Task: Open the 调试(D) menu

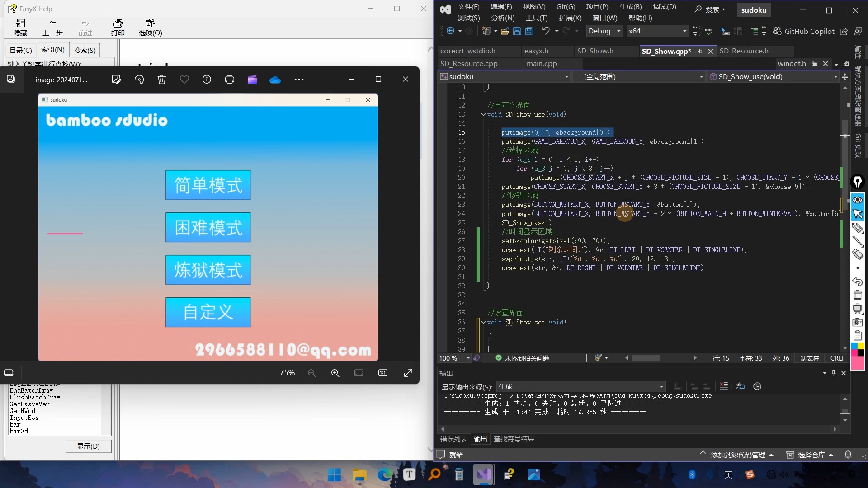Action: click(x=664, y=7)
